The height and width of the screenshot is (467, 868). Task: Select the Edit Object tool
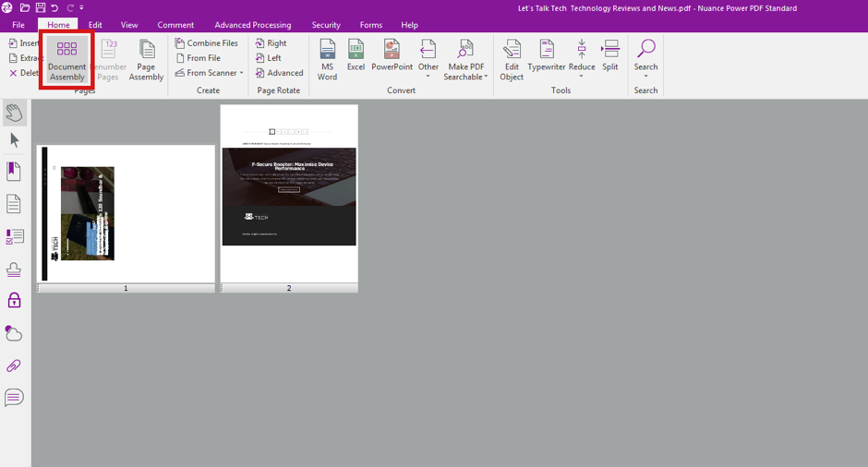click(x=512, y=60)
